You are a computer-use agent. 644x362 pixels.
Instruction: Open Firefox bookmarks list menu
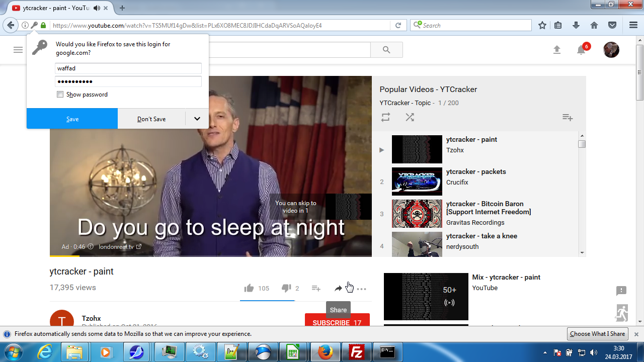pyautogui.click(x=558, y=25)
